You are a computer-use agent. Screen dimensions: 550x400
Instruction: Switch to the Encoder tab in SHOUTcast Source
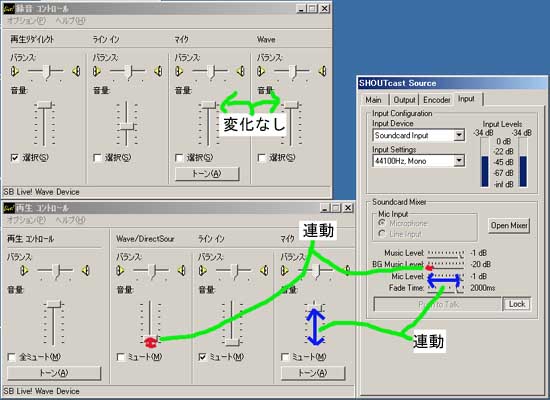(x=437, y=100)
